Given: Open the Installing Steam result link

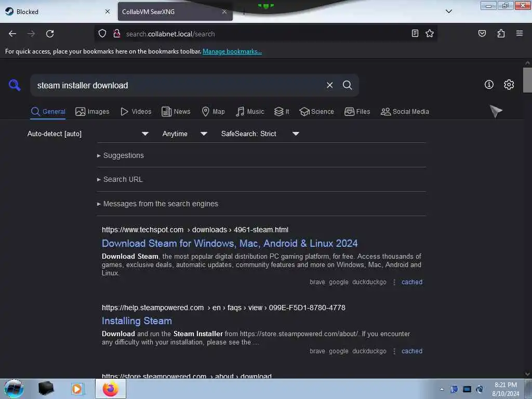Looking at the screenshot, I should tap(137, 321).
